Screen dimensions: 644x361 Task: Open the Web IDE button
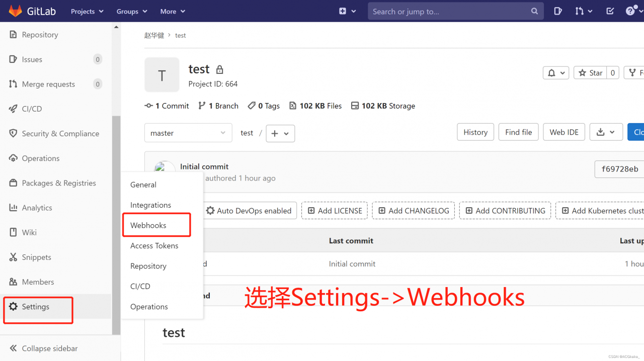point(564,132)
